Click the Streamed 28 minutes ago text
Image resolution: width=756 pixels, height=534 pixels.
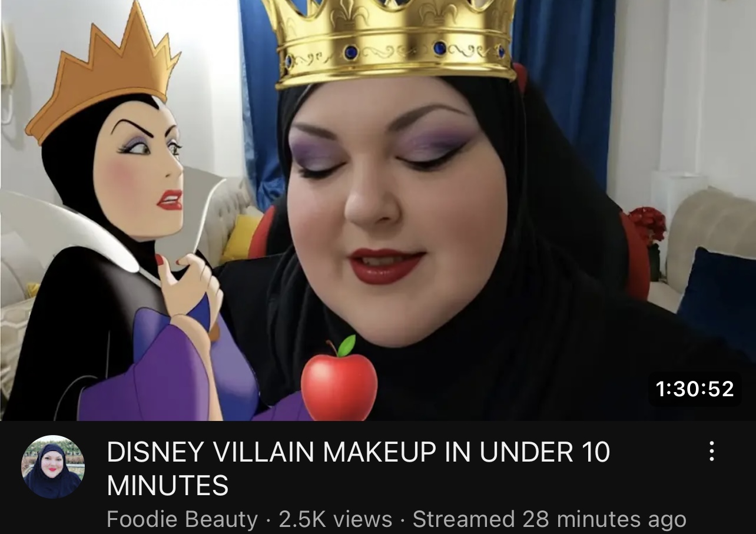(x=549, y=519)
